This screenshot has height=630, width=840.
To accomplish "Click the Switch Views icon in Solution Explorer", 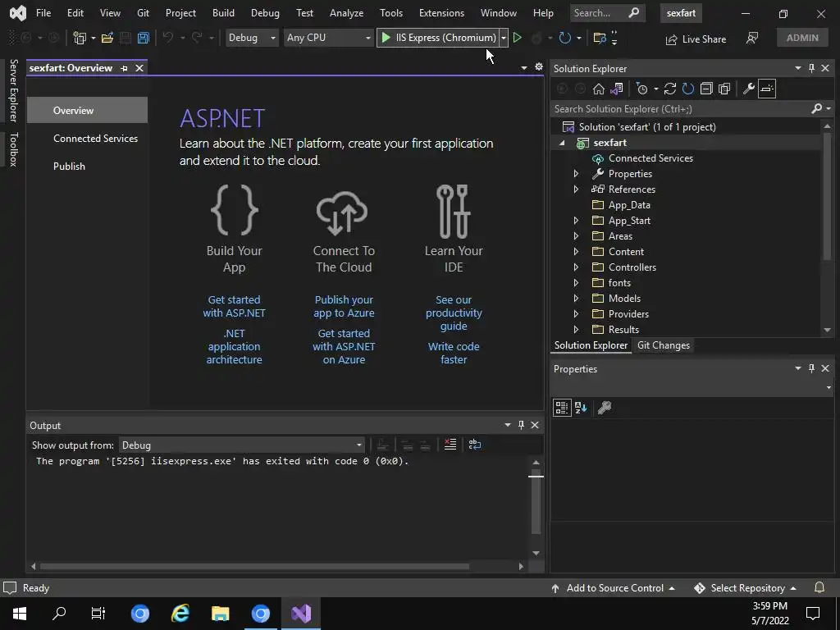I will tap(617, 89).
